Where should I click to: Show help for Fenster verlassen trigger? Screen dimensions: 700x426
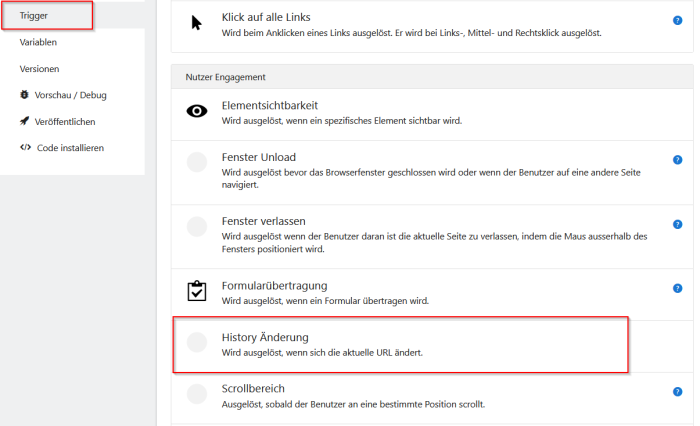coord(677,224)
